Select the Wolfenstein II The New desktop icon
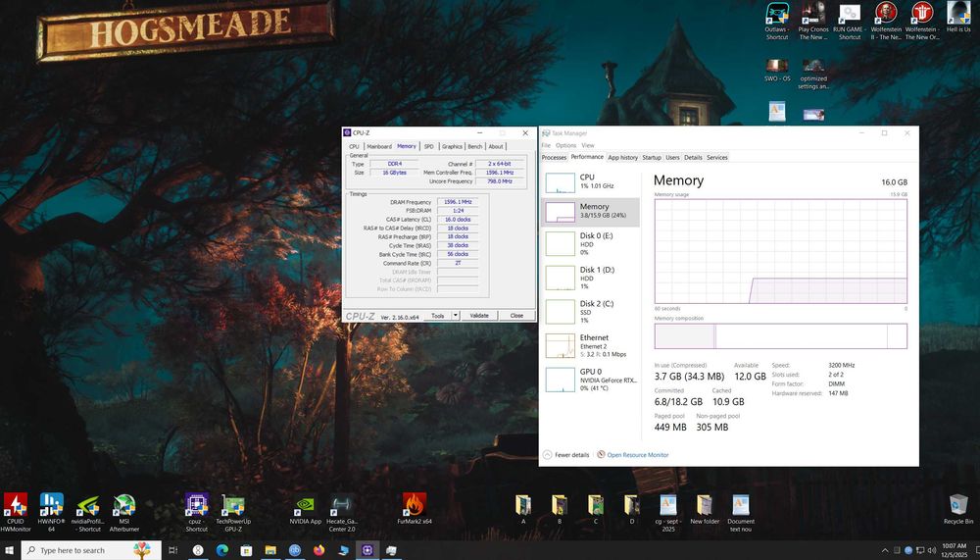The width and height of the screenshot is (980, 560). coord(886,21)
